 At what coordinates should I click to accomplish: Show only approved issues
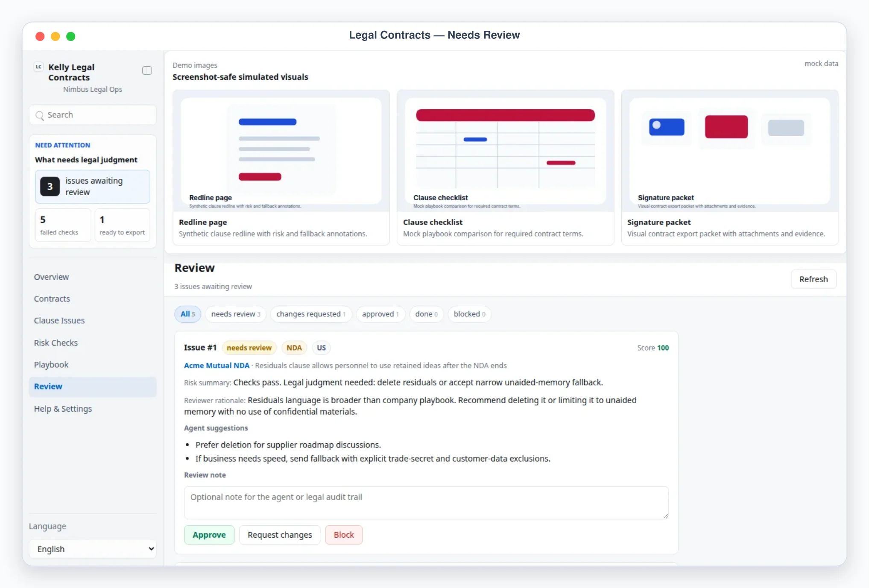[x=380, y=314]
